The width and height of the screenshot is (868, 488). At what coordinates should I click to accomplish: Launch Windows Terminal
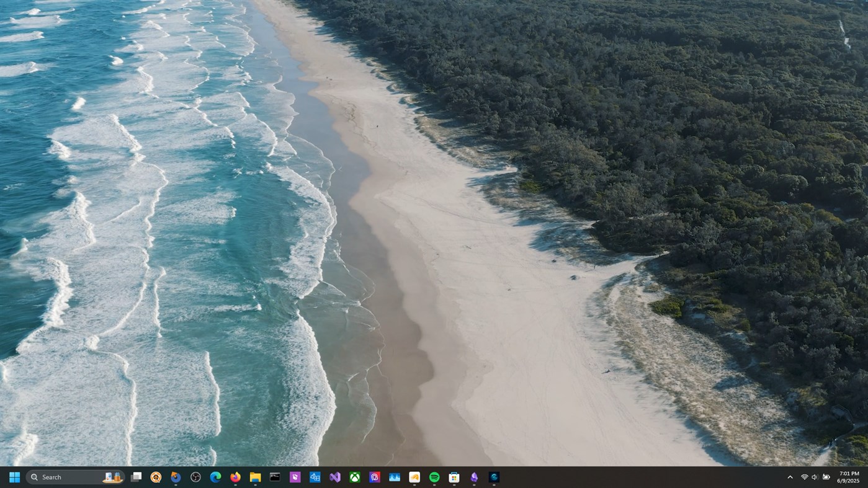pyautogui.click(x=274, y=477)
